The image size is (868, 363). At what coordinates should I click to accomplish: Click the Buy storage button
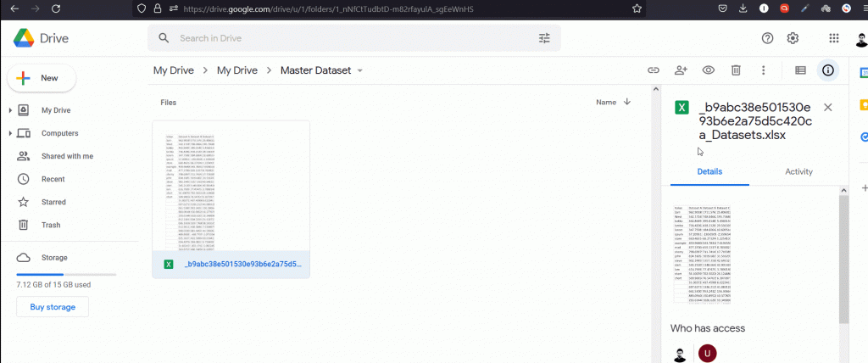tap(53, 307)
